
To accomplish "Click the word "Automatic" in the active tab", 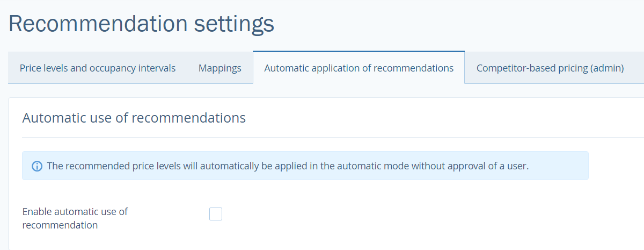I will 284,68.
